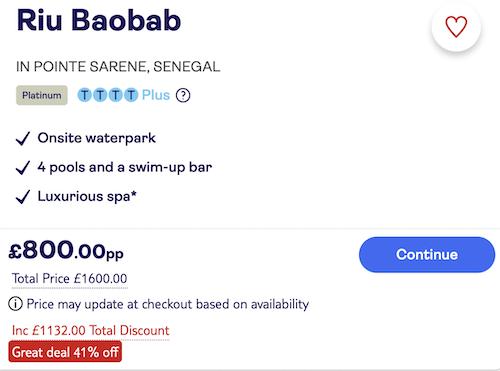500x371 pixels.
Task: Continue to book this hotel
Action: 427,255
